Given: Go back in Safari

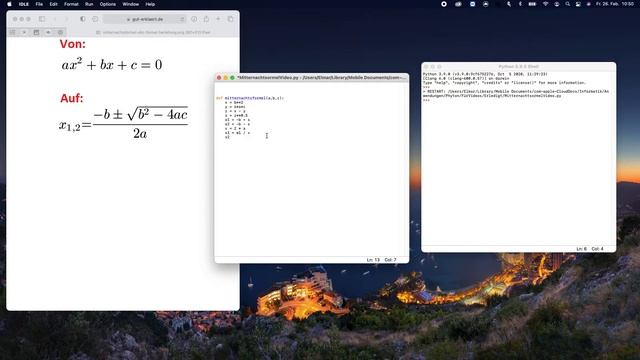Looking at the screenshot, I should [x=55, y=19].
